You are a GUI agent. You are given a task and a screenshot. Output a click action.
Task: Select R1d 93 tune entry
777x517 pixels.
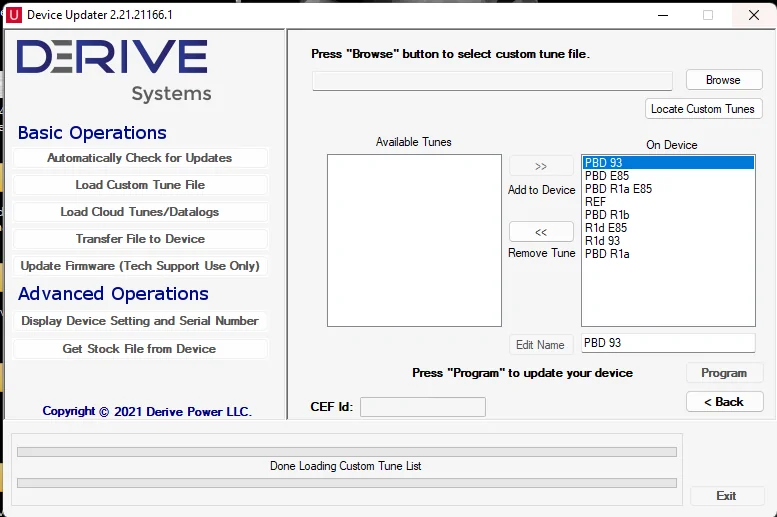[x=668, y=240]
